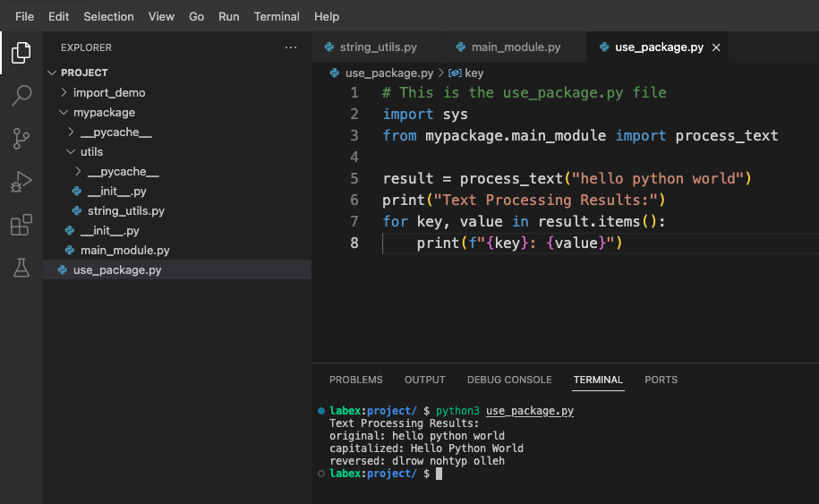Screen dimensions: 819x504
Task: Open the Testing flask icon
Action: tap(21, 267)
